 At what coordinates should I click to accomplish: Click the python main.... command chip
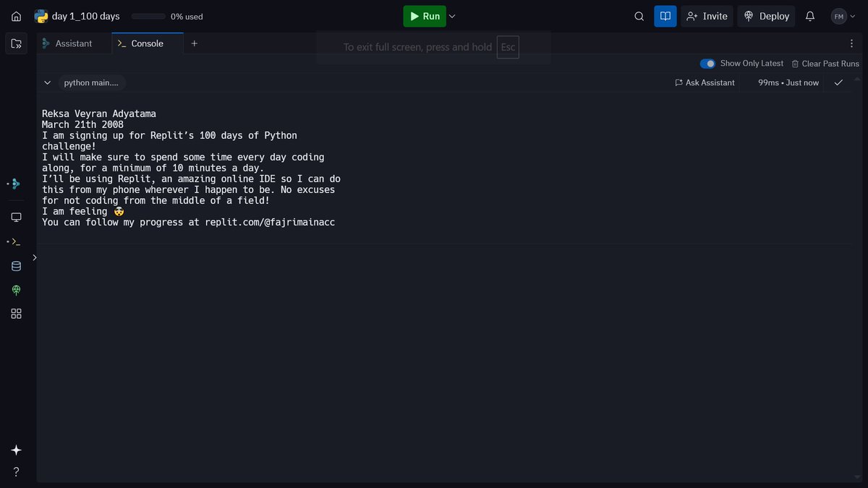[x=92, y=82]
